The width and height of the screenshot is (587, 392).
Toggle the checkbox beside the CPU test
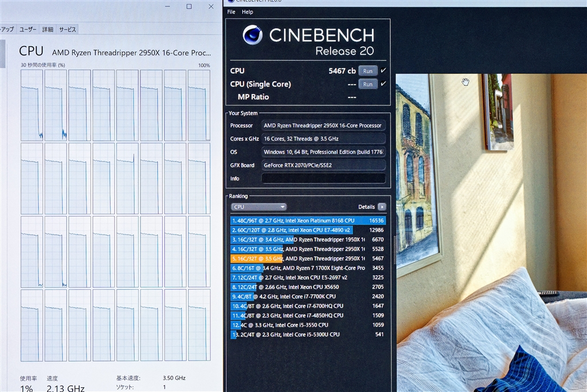coord(383,70)
